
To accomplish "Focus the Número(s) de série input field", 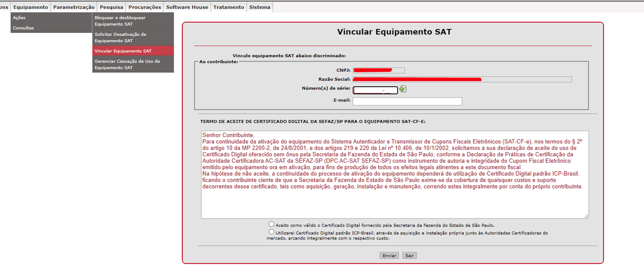I will point(375,90).
